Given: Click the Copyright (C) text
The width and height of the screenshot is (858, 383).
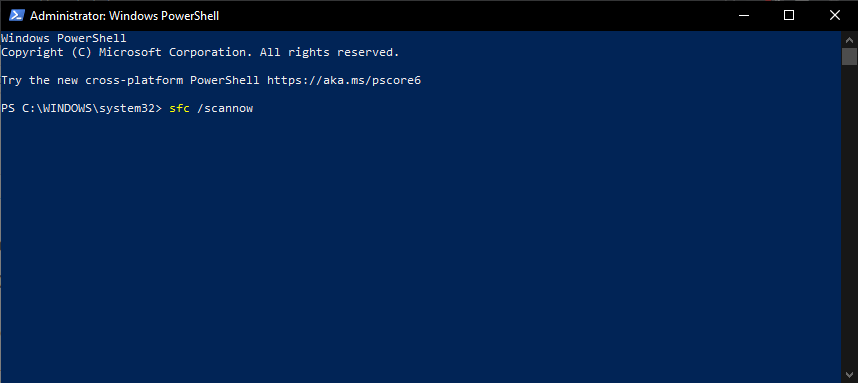Looking at the screenshot, I should click(x=47, y=53).
